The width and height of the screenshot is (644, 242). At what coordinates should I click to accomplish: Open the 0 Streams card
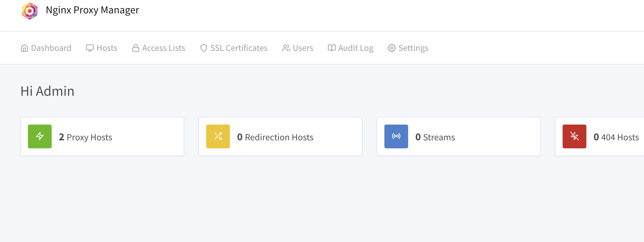459,136
